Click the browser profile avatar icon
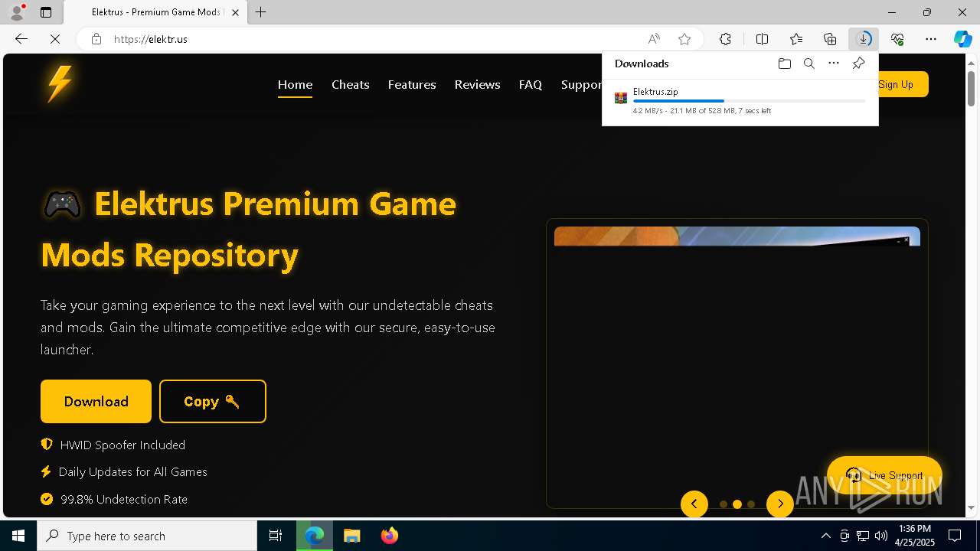 click(x=16, y=12)
